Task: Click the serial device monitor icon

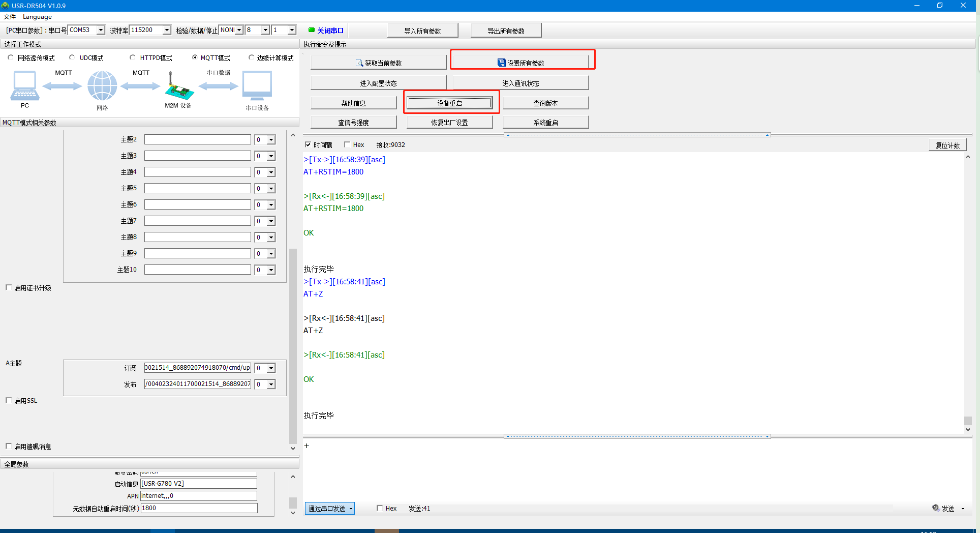Action: pyautogui.click(x=257, y=85)
